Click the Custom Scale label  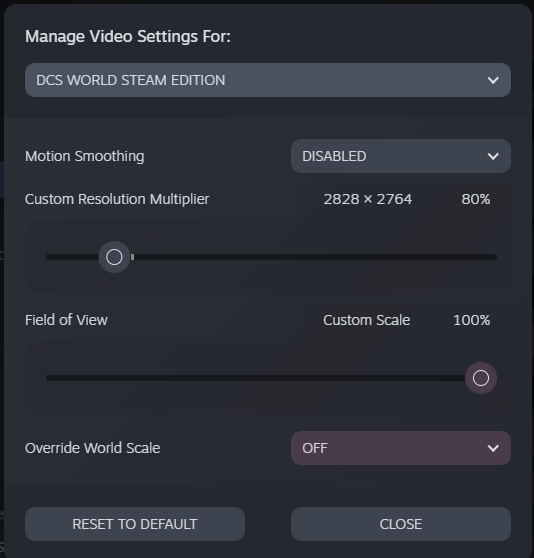point(366,320)
